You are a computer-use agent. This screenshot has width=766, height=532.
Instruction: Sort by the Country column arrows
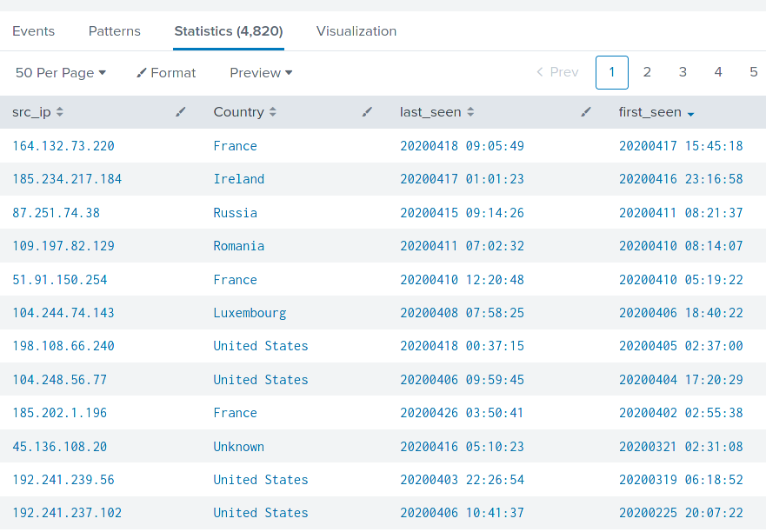pos(273,112)
